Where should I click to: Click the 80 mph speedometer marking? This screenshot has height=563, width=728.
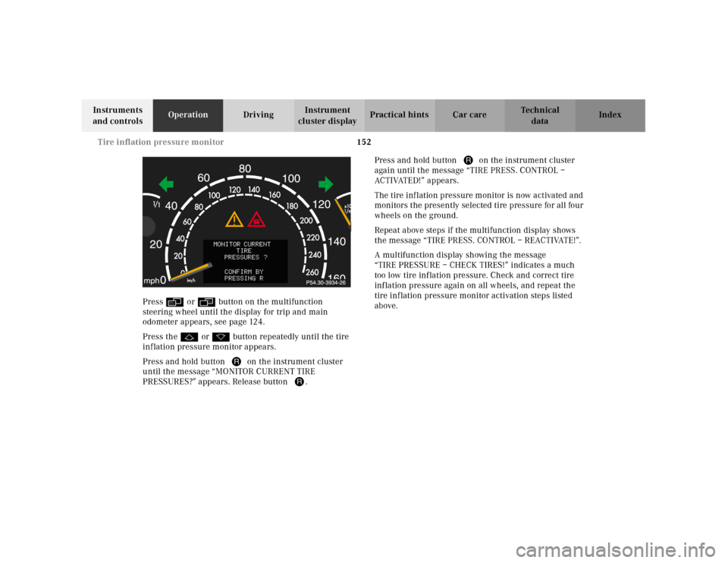(x=245, y=169)
